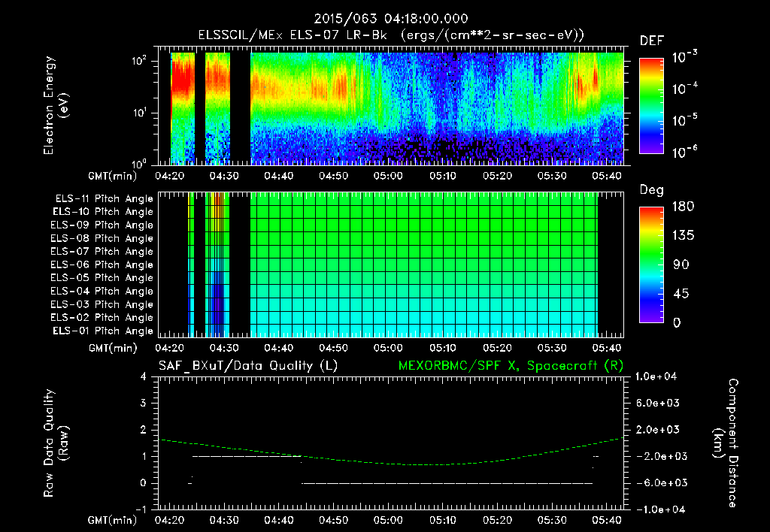Viewport: 770px width, 532px height.
Task: Click the pitch angle grid panel
Action: (391, 264)
